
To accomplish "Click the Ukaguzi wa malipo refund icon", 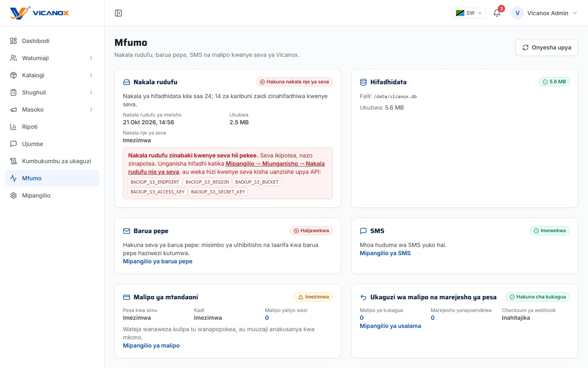I will pos(363,297).
